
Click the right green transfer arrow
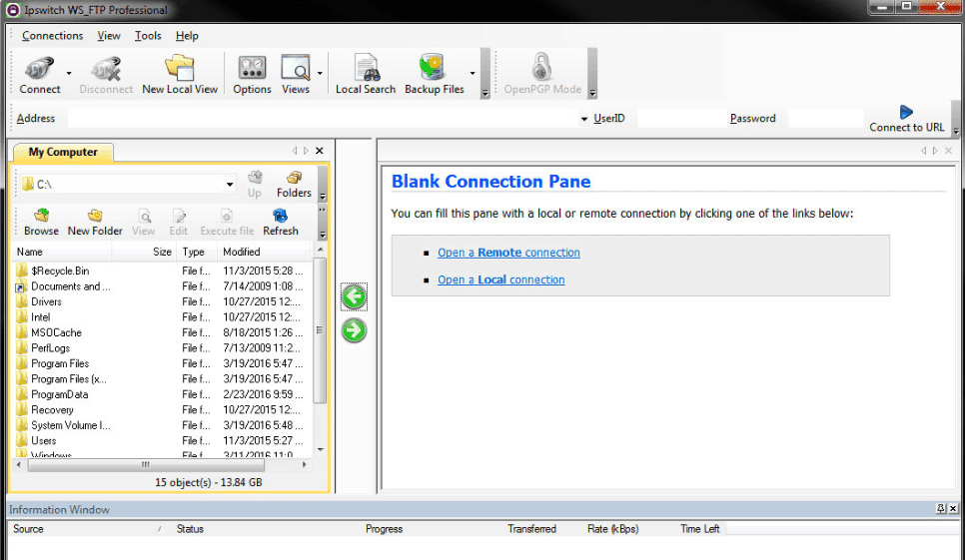(x=354, y=330)
